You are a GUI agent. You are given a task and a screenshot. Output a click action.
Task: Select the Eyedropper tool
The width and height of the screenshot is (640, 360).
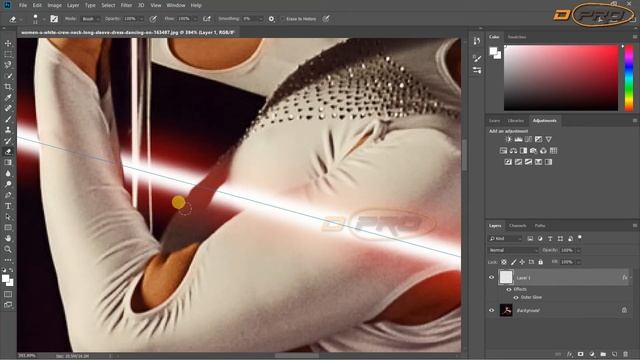coord(8,98)
